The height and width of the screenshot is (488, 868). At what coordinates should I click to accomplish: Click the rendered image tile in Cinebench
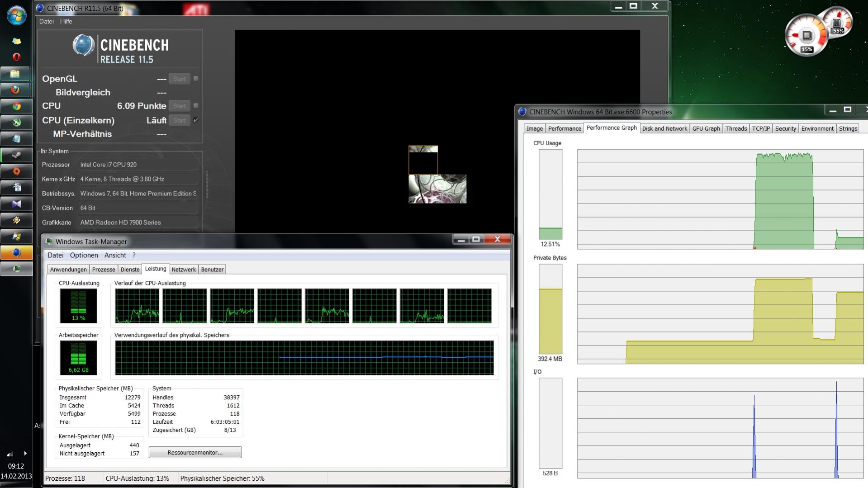[437, 189]
